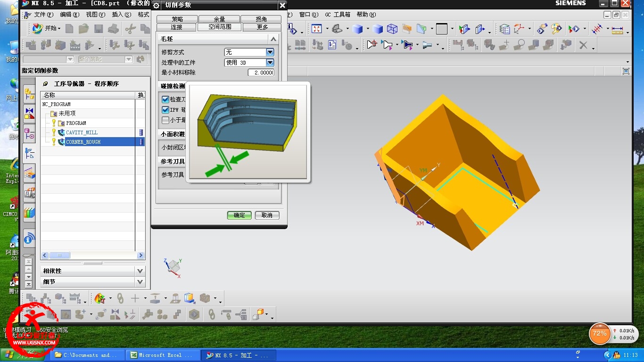Open the 处理中的工件 dropdown
This screenshot has width=644, height=362.
click(x=270, y=62)
